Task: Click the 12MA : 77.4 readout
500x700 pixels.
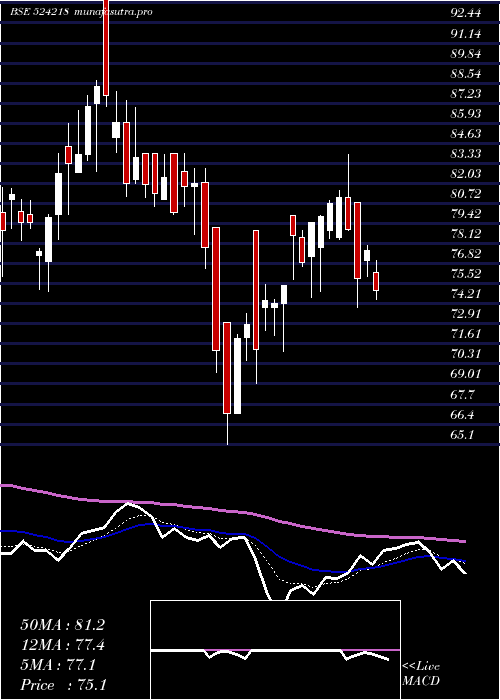Action: (x=62, y=646)
